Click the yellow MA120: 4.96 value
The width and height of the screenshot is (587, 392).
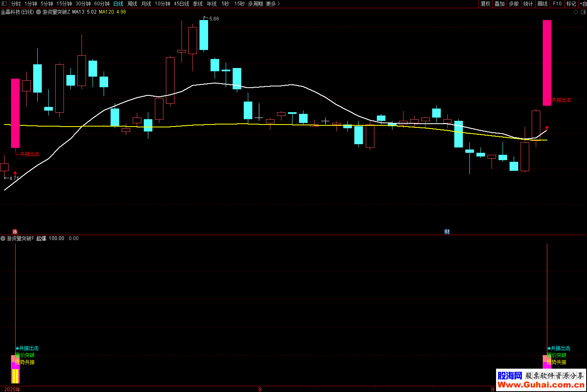pyautogui.click(x=113, y=12)
